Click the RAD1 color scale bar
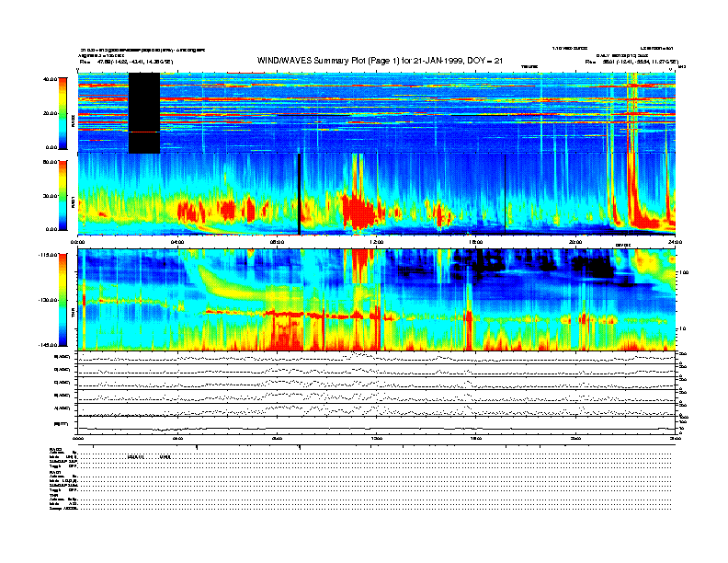 [63, 194]
